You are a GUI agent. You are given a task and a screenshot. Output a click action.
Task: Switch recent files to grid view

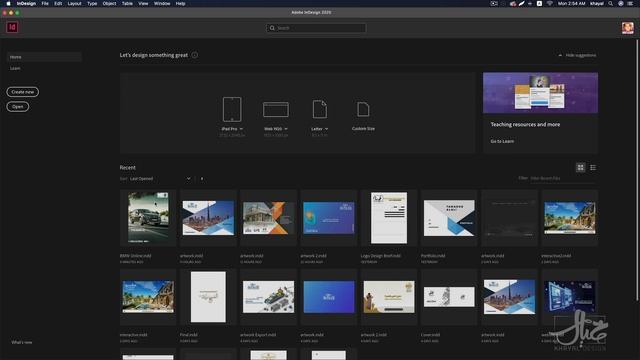[x=580, y=167]
